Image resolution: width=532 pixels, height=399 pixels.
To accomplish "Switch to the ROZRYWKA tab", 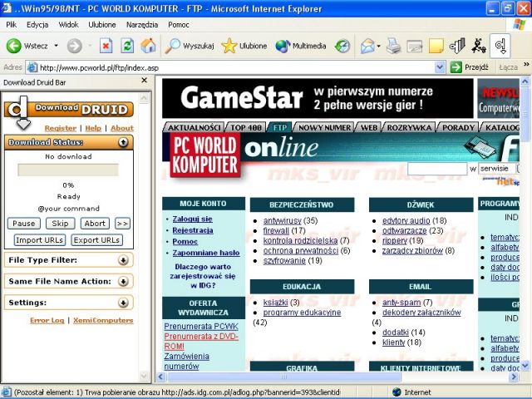I will (409, 127).
